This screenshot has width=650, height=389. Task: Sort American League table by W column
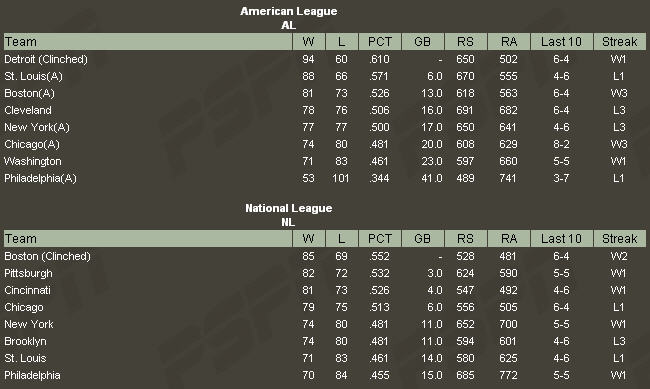pyautogui.click(x=308, y=42)
